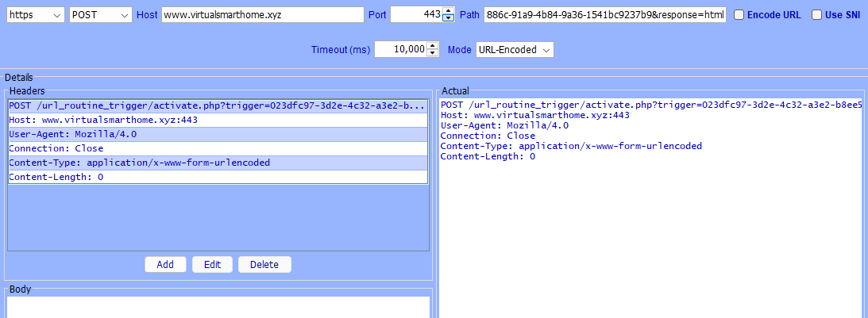The width and height of the screenshot is (868, 318).
Task: Click the Host line in Actual pane
Action: coord(534,115)
